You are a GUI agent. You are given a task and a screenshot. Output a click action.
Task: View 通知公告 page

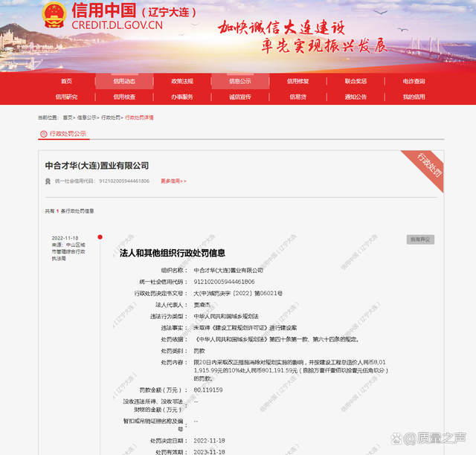tap(356, 97)
